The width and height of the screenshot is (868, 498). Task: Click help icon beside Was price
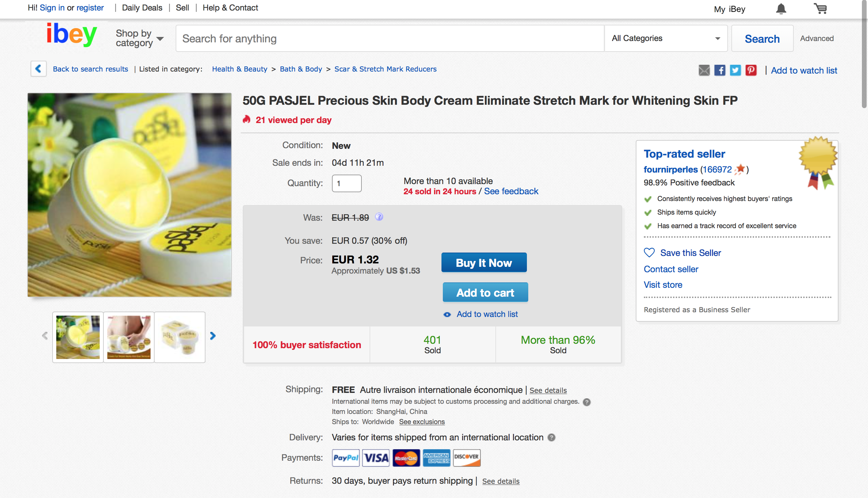379,217
